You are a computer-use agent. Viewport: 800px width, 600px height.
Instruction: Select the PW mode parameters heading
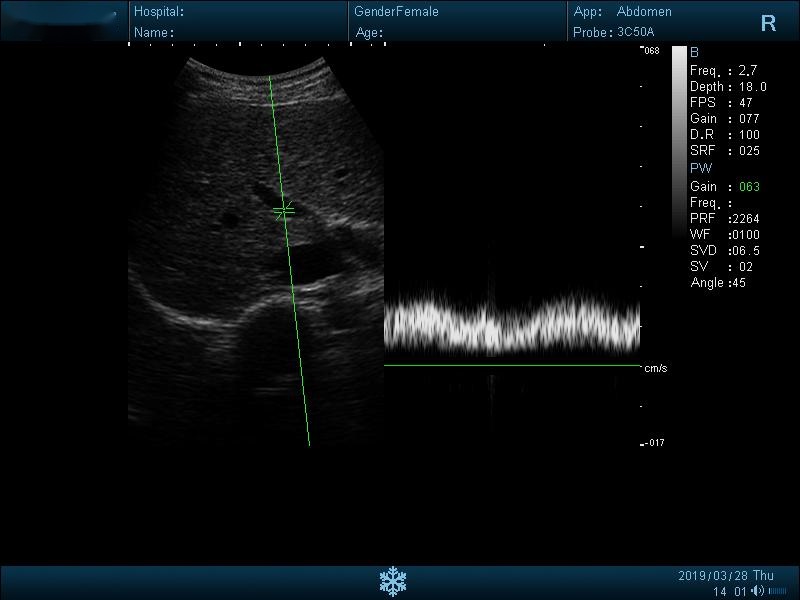pyautogui.click(x=701, y=168)
